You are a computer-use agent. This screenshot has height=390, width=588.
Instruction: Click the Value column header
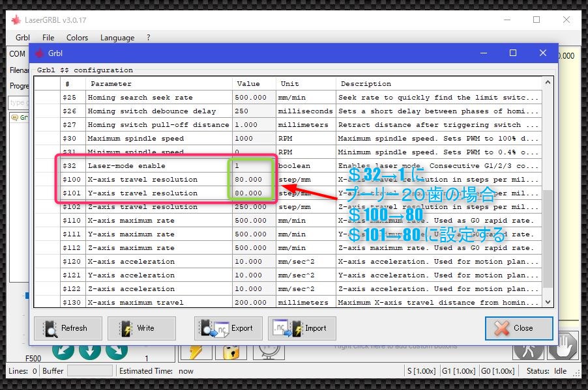254,83
